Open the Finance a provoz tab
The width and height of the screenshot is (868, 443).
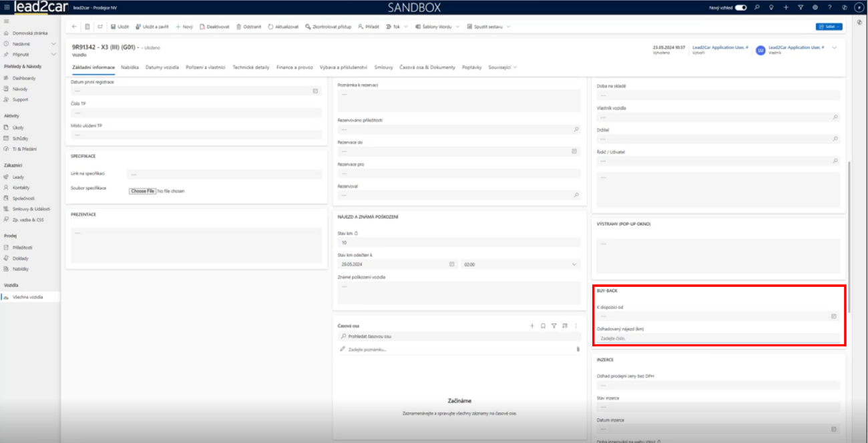[294, 67]
